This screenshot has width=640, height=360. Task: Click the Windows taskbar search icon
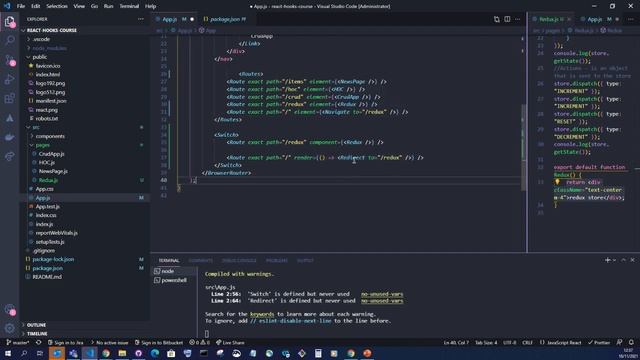(x=24, y=353)
